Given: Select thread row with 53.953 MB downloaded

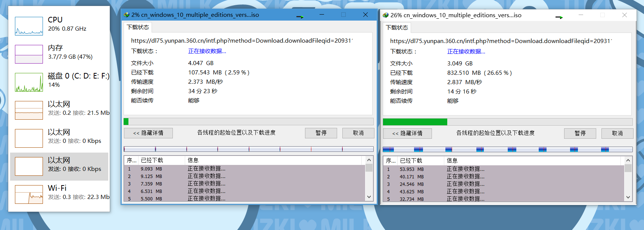Looking at the screenshot, I should [504, 169].
